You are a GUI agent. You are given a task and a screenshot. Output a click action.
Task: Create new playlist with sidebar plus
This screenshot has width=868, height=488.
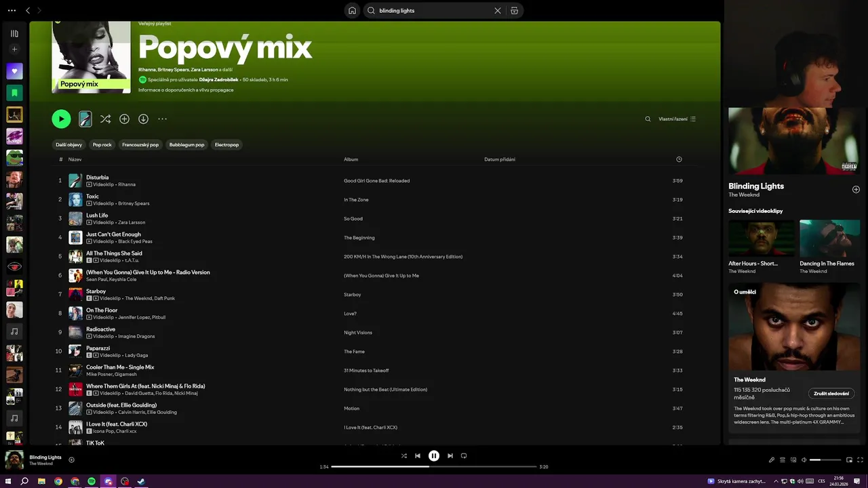[14, 49]
